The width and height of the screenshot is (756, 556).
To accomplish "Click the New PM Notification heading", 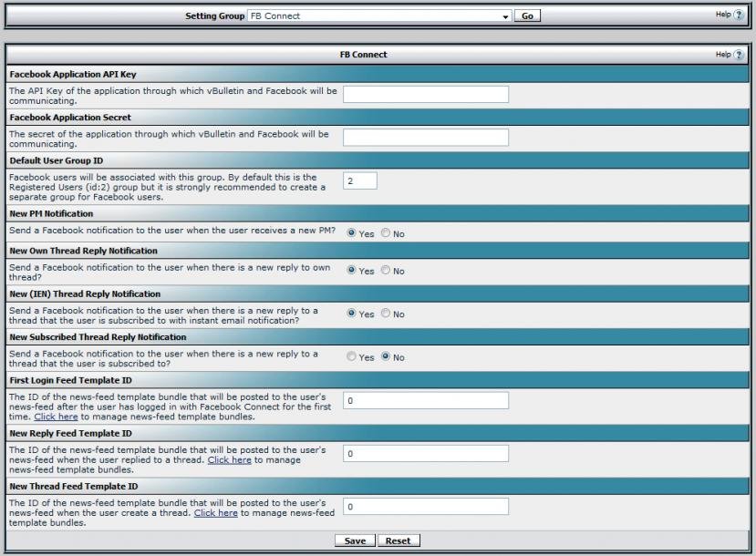I will 52,214.
